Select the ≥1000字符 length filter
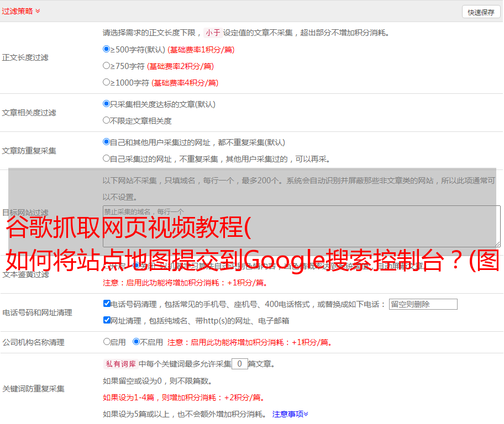 coord(107,82)
